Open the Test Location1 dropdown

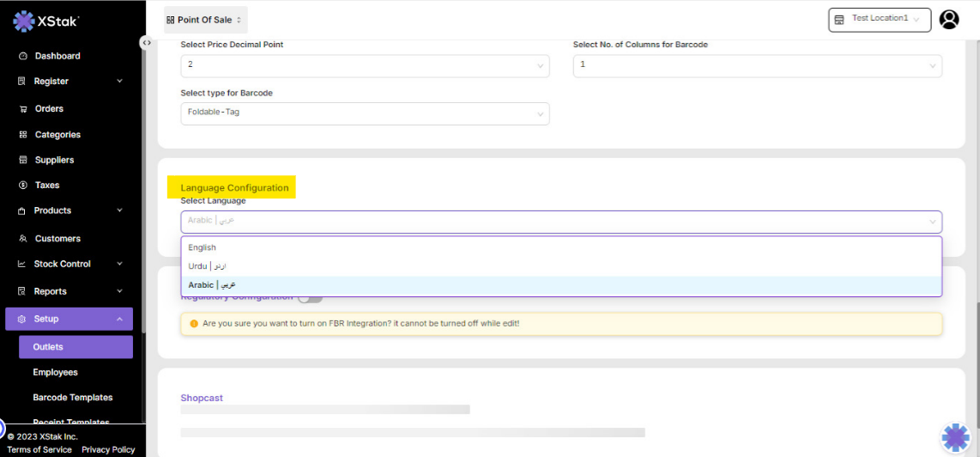pos(879,20)
